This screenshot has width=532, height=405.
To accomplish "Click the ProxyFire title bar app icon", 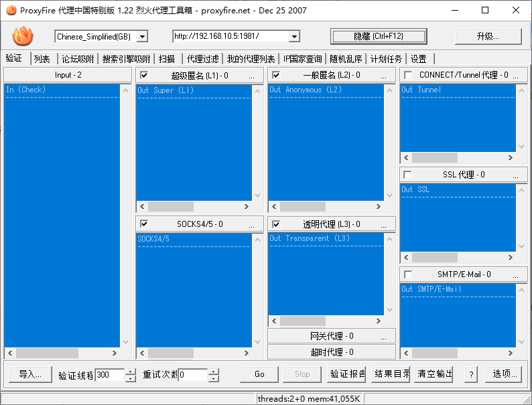I will (x=11, y=10).
